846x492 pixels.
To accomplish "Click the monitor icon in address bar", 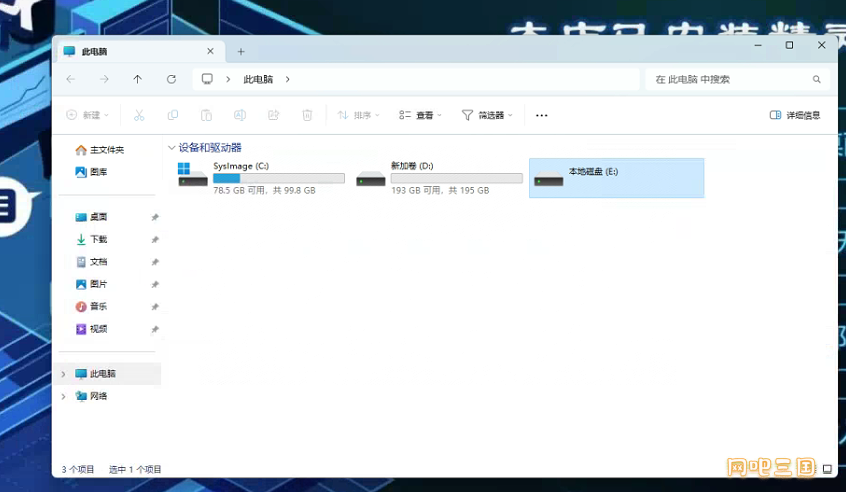I will [x=207, y=79].
